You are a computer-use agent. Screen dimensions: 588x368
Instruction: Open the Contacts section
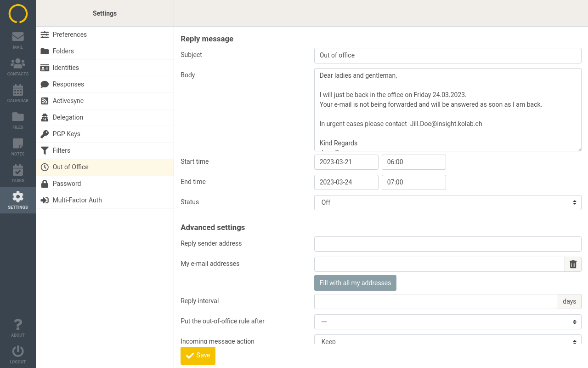point(18,67)
